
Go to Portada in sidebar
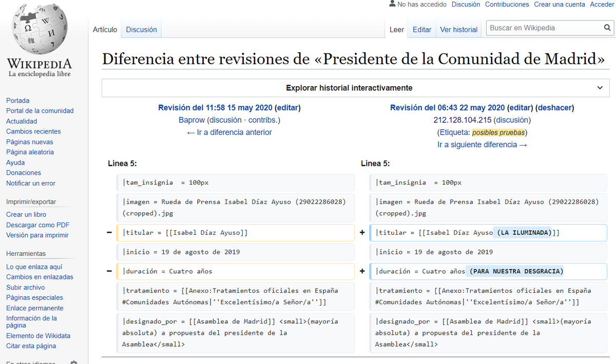click(x=18, y=100)
